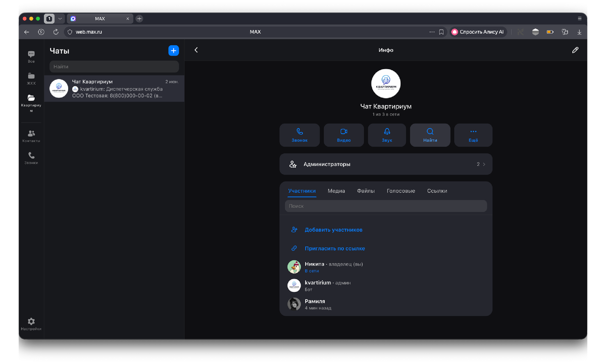Open Настройки gear in sidebar
Screen dimensions: 606x364
point(31,324)
